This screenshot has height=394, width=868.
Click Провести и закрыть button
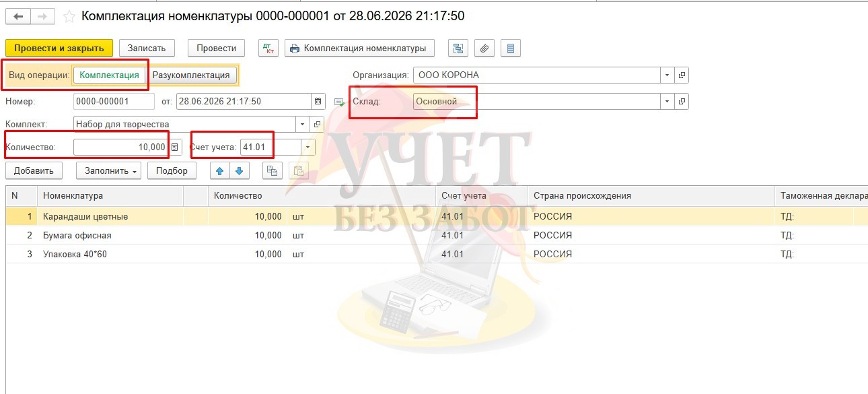point(59,48)
